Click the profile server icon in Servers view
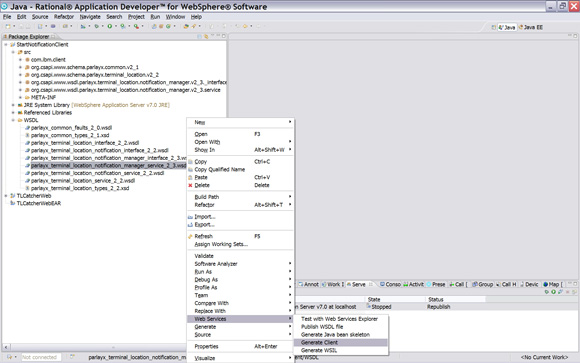The width and height of the screenshot is (580, 363). tap(560, 292)
